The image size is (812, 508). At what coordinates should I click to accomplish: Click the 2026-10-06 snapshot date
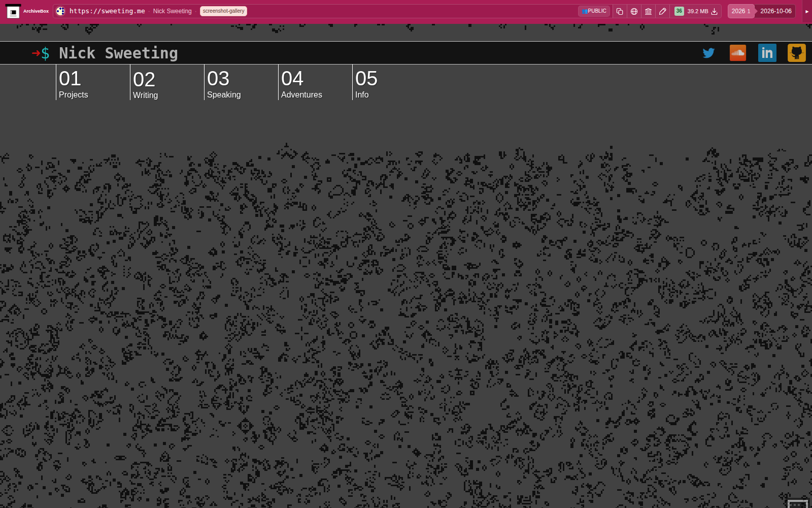click(775, 11)
